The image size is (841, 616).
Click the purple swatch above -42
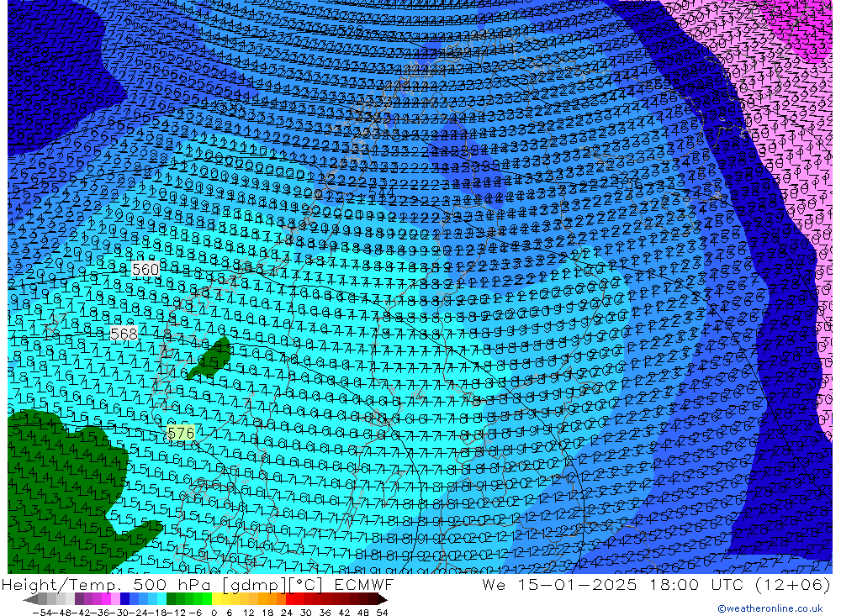tap(79, 599)
